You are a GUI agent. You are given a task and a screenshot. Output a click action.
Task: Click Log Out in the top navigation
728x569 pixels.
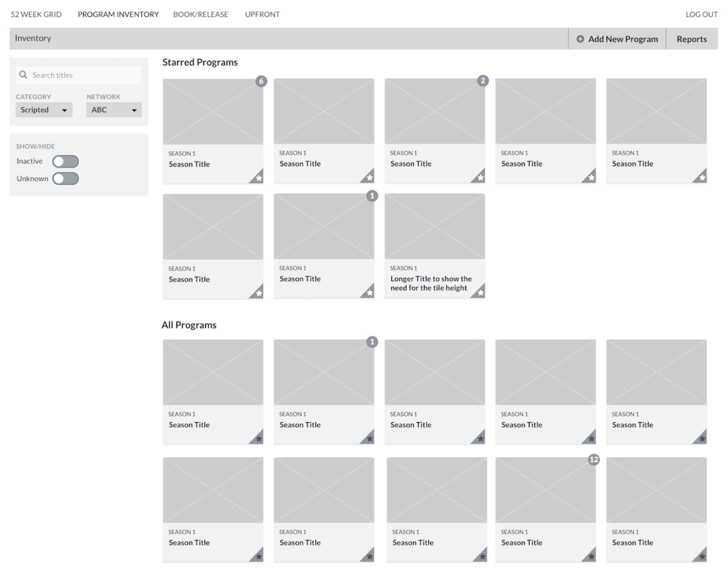(x=701, y=14)
